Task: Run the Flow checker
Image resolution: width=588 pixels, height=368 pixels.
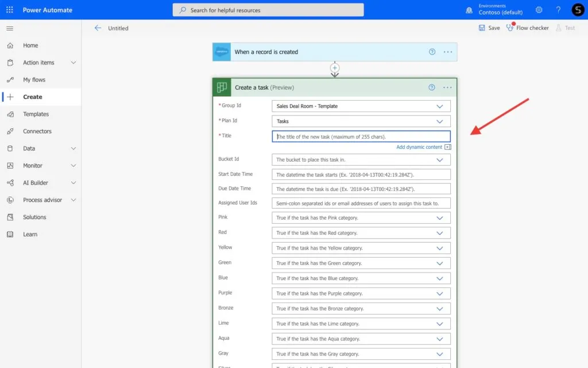Action: point(527,28)
